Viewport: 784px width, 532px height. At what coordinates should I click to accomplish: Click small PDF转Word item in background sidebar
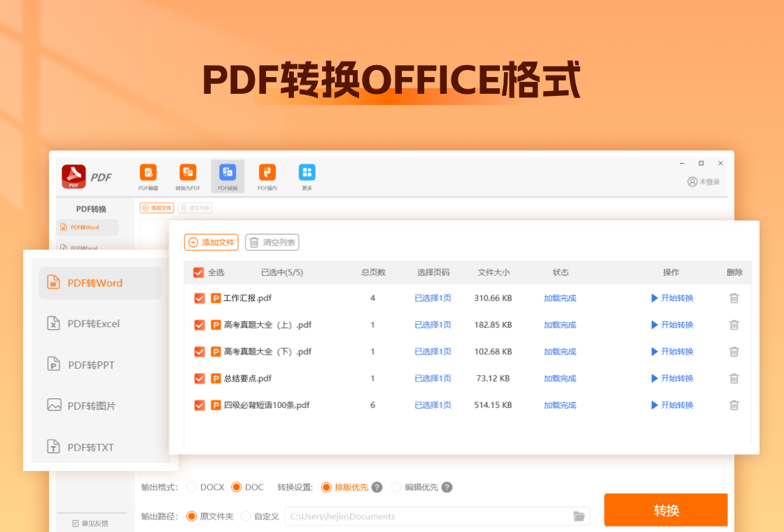tap(88, 227)
